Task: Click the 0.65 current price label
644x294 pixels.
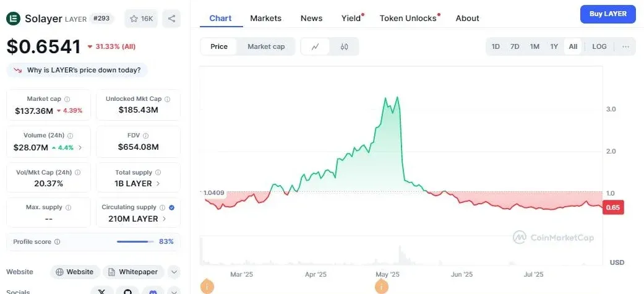Action: 613,207
